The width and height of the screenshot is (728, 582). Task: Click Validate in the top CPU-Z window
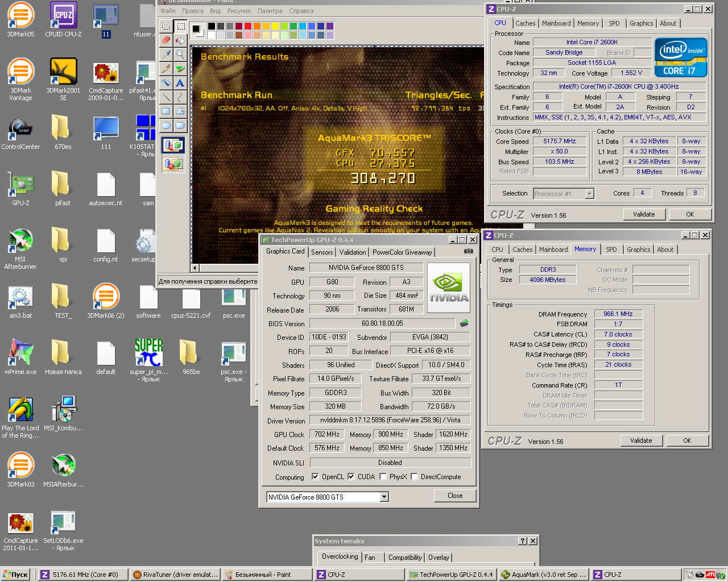[x=644, y=214]
